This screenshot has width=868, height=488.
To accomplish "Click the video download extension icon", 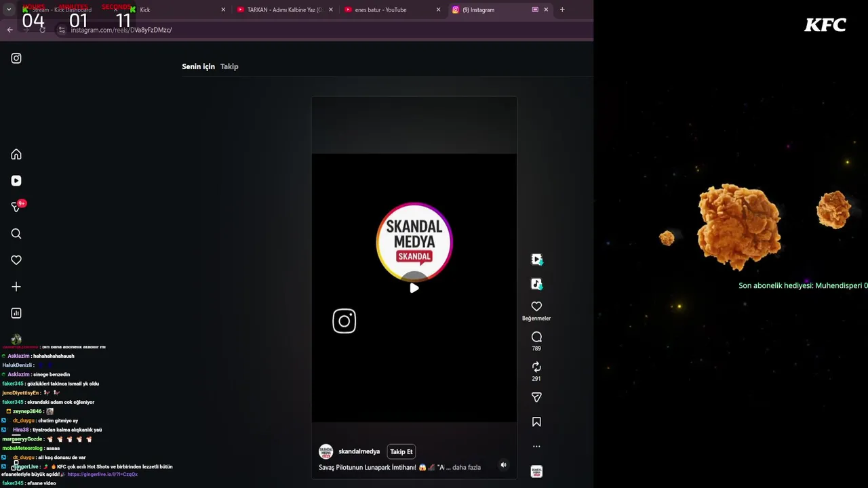I will pyautogui.click(x=536, y=260).
